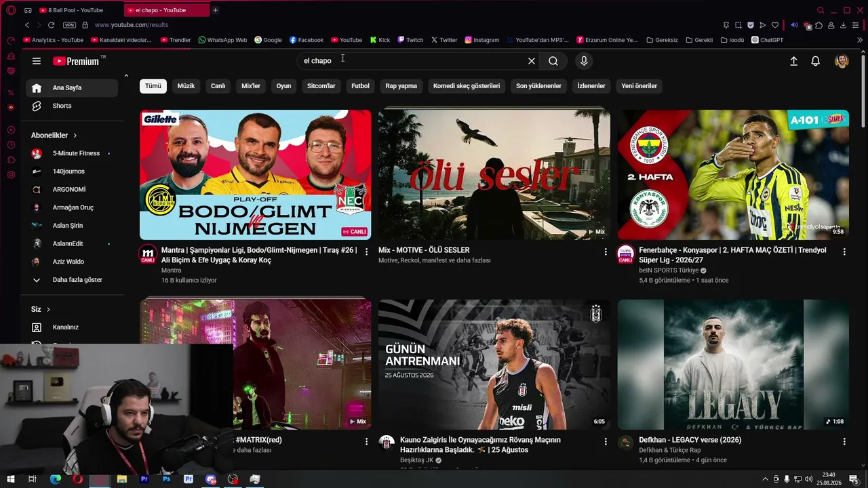
Task: Open more options for Kauno Zalgiris video
Action: point(606,441)
